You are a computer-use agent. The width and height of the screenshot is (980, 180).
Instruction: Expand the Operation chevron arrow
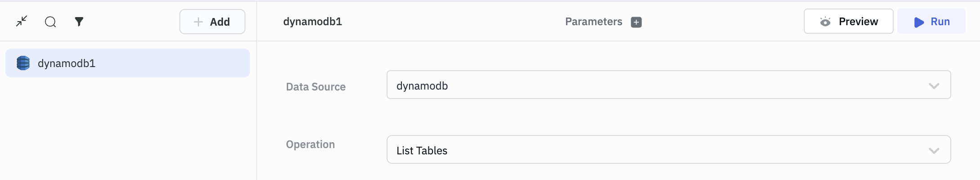tap(934, 151)
